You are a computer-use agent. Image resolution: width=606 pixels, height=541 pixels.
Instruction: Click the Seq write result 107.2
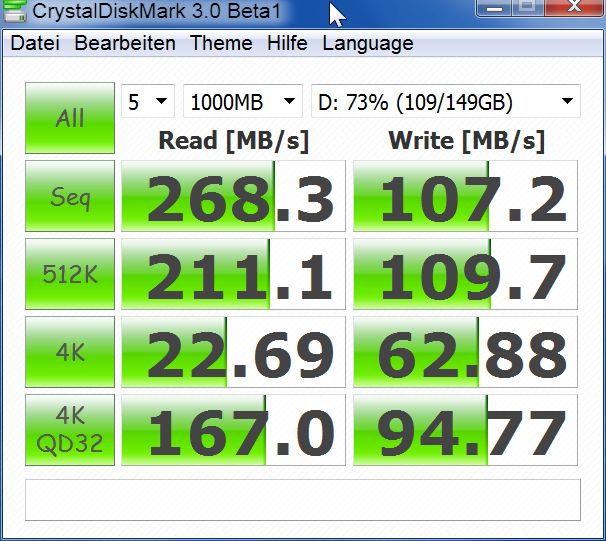[465, 196]
